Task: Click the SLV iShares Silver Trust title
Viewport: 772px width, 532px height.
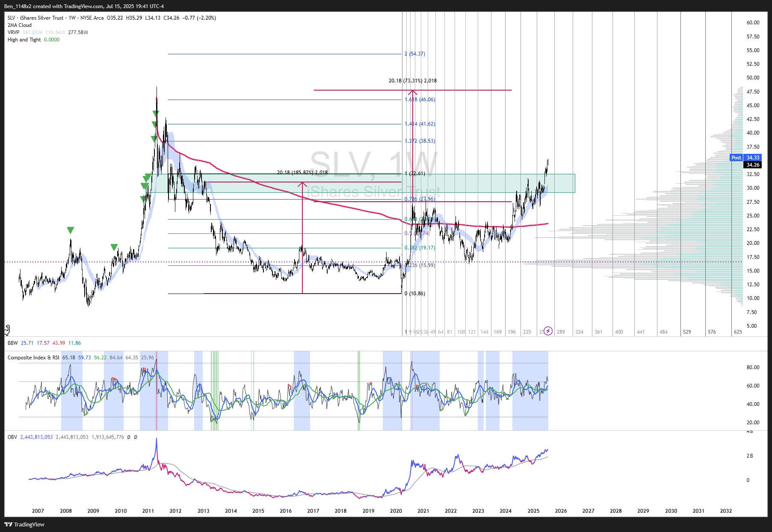Action: point(35,18)
